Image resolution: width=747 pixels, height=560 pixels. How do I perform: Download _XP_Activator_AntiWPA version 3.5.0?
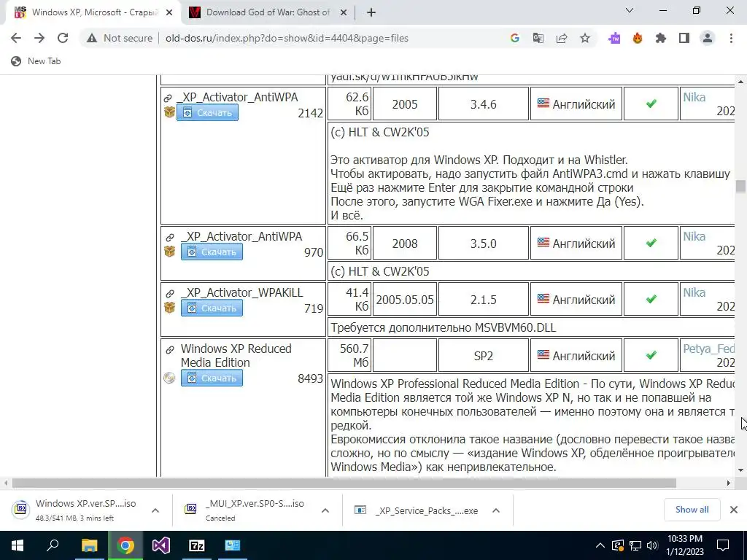point(212,252)
